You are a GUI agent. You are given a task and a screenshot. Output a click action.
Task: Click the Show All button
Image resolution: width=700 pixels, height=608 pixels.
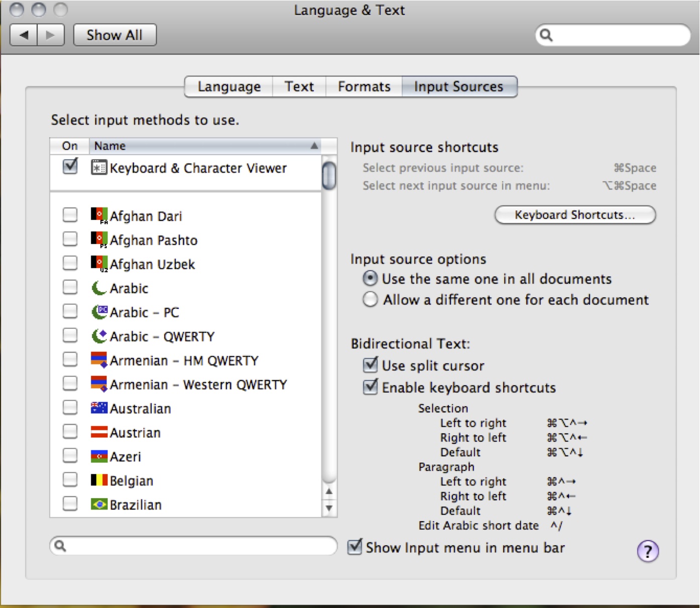point(114,35)
